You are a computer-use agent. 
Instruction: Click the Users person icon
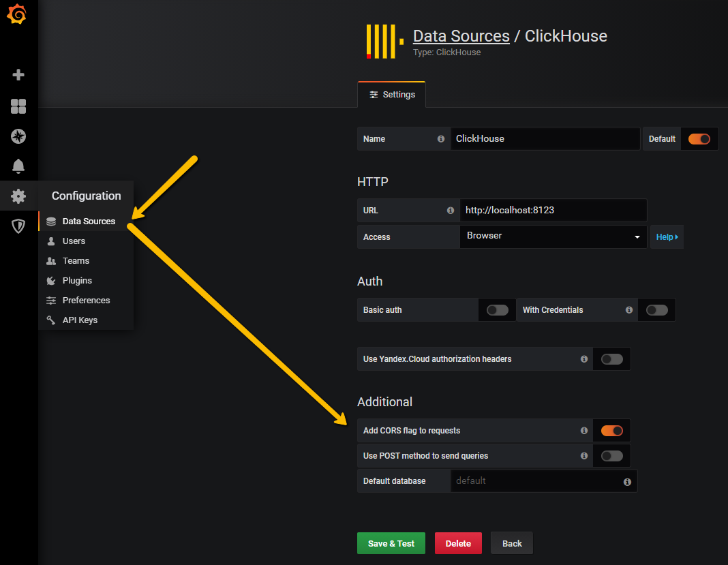pos(51,241)
